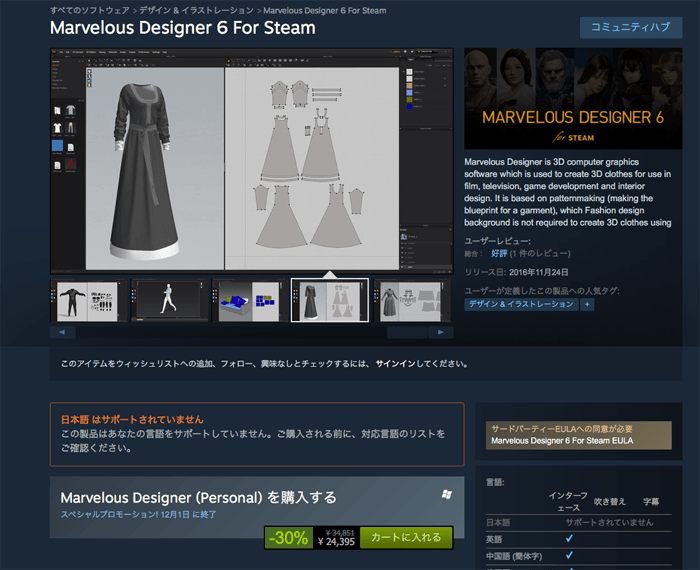Click Marvelous Designer 6 For Steam breadcrumb

click(325, 10)
